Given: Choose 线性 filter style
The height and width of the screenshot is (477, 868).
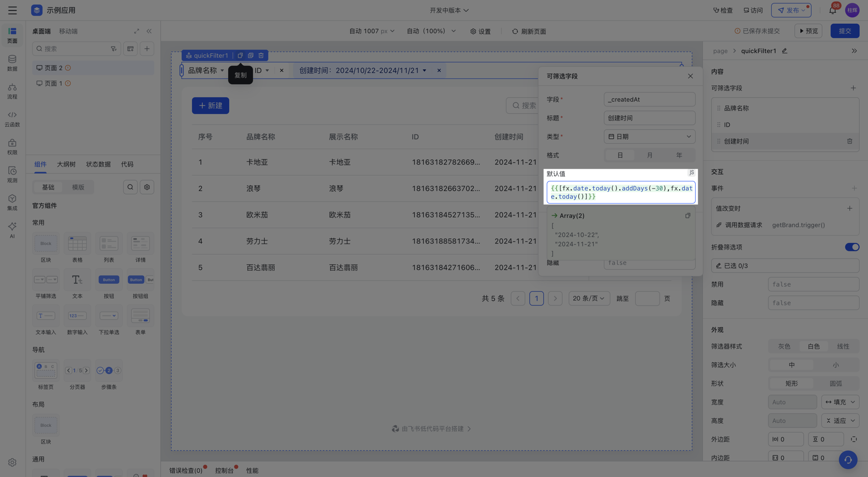Looking at the screenshot, I should click(843, 346).
